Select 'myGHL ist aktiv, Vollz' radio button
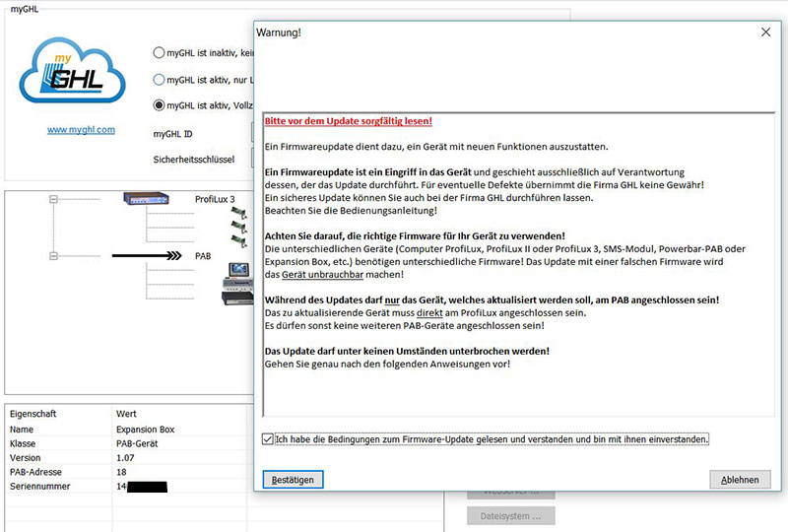This screenshot has height=532, width=788. click(159, 105)
